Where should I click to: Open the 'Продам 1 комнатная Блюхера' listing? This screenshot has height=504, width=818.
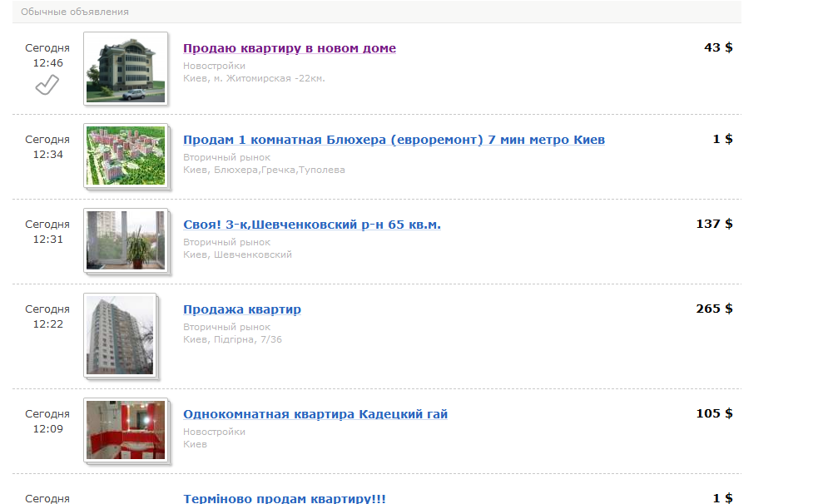(394, 140)
